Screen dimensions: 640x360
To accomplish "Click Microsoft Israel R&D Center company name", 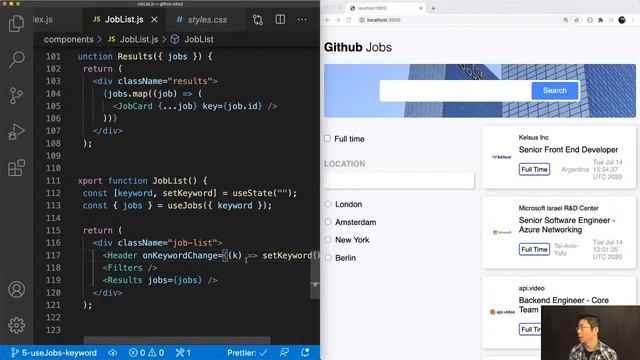I will [x=558, y=208].
